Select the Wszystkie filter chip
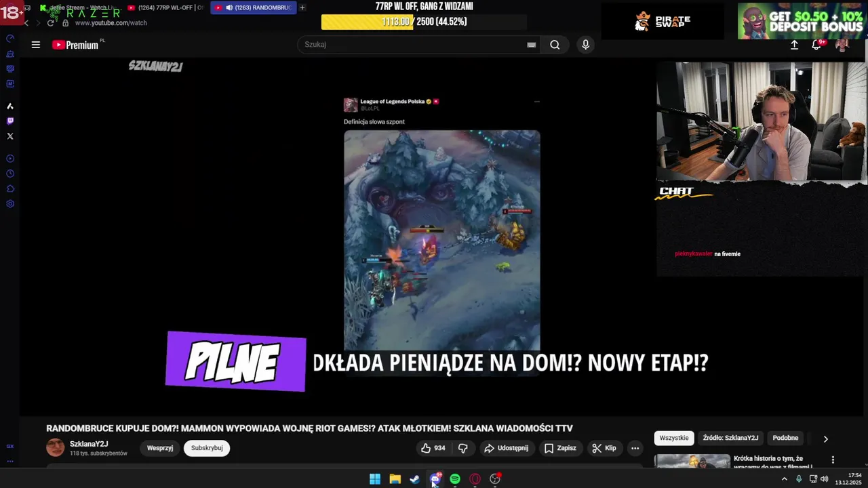The image size is (868, 488). pos(674,438)
